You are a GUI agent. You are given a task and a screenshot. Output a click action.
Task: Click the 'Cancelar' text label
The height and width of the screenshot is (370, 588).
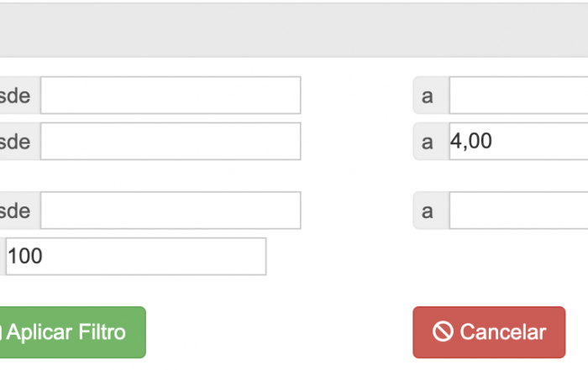click(502, 332)
